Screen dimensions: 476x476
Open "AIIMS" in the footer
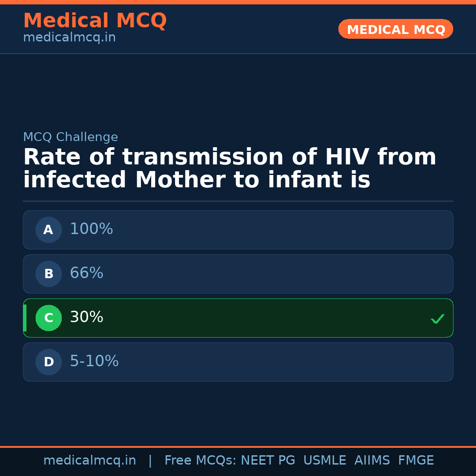tap(372, 461)
